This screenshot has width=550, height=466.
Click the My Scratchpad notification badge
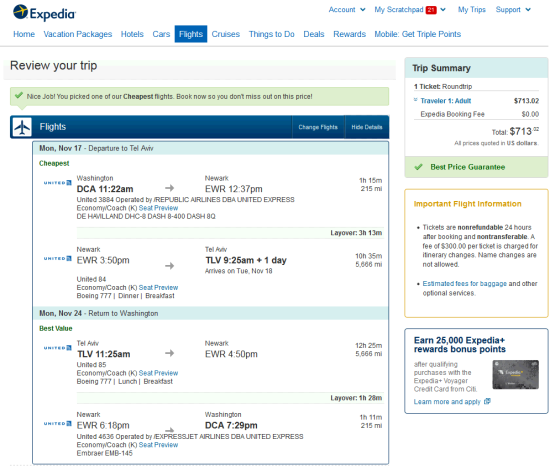(431, 10)
